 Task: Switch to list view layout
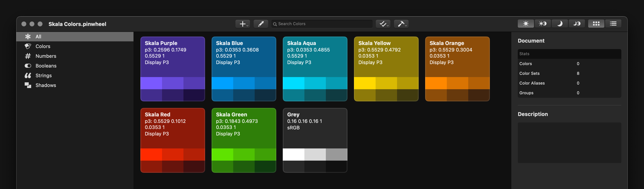point(613,24)
